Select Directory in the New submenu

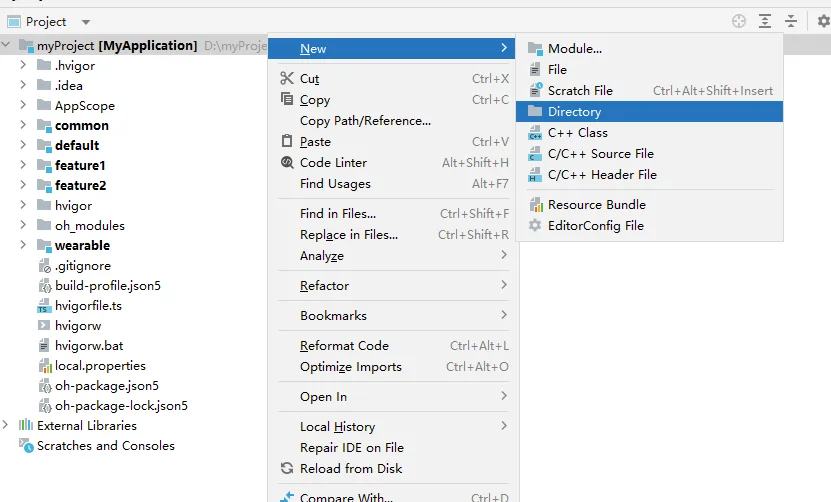point(649,112)
